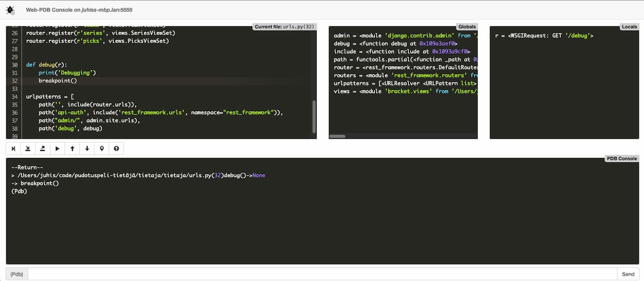Click the 'views = <module bracket.views' globals entry
The height and width of the screenshot is (281, 644).
[x=405, y=92]
